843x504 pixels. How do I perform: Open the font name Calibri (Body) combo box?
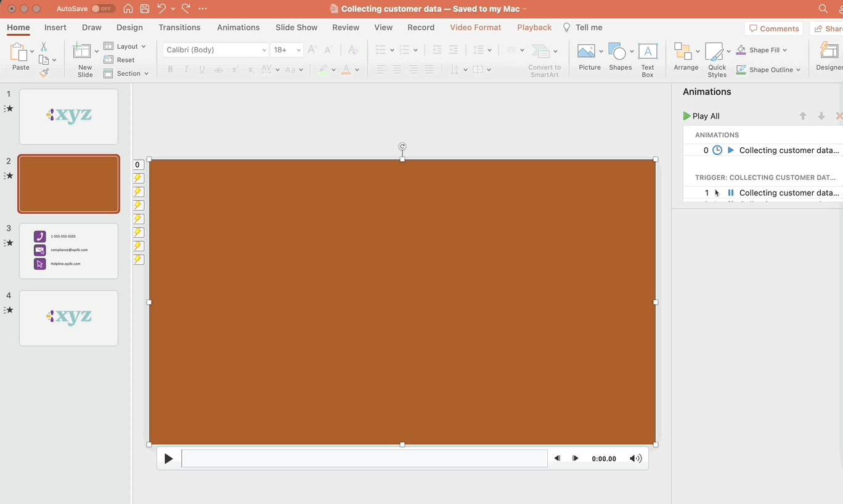[216, 50]
